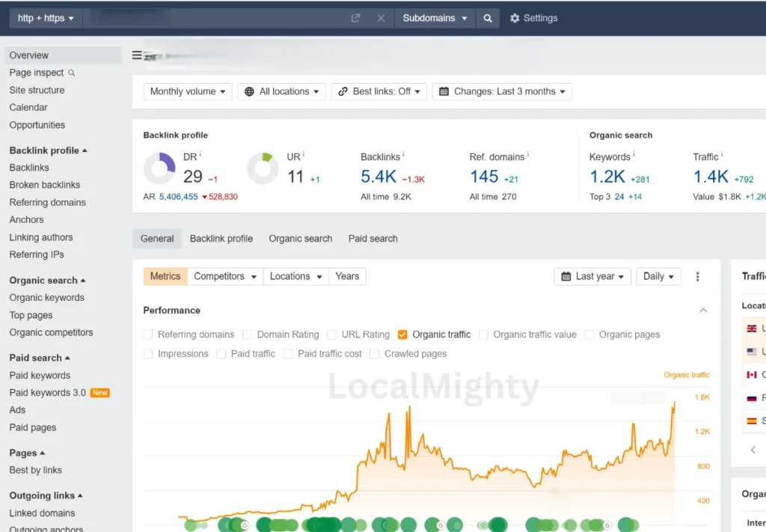This screenshot has height=532, width=766.
Task: Click the Traffic info icon
Action: click(722, 154)
